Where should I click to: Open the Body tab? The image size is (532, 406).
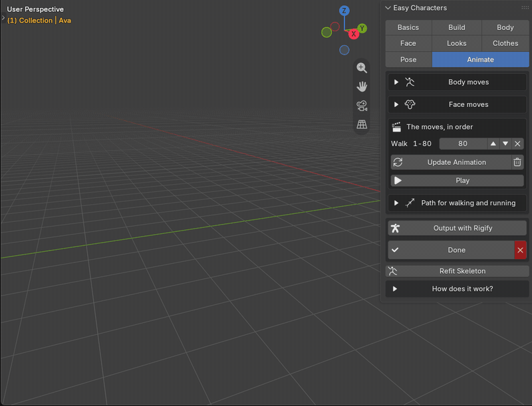tap(505, 27)
